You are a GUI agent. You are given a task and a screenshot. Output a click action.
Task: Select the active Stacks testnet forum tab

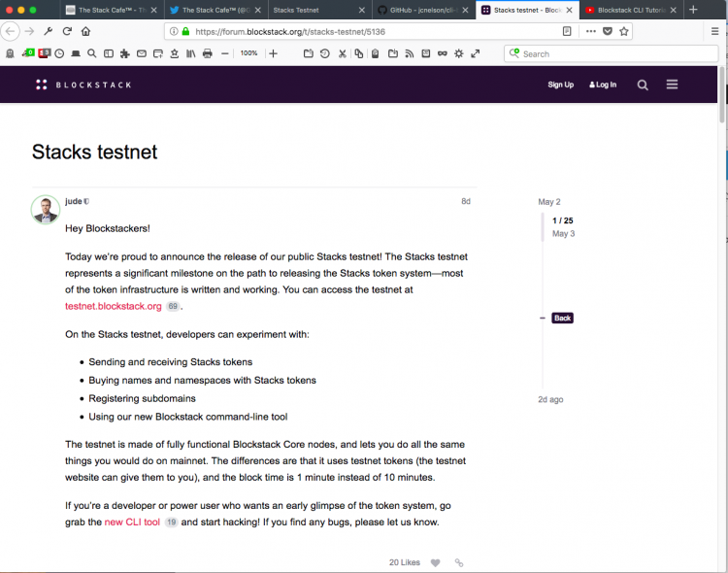[527, 10]
